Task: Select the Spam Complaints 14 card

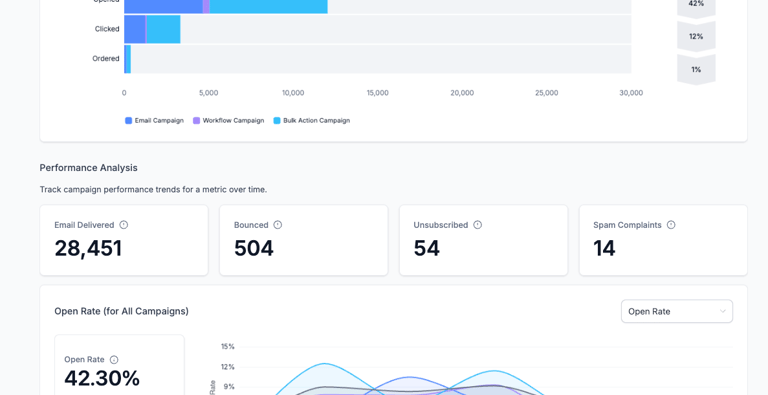Action: 663,240
